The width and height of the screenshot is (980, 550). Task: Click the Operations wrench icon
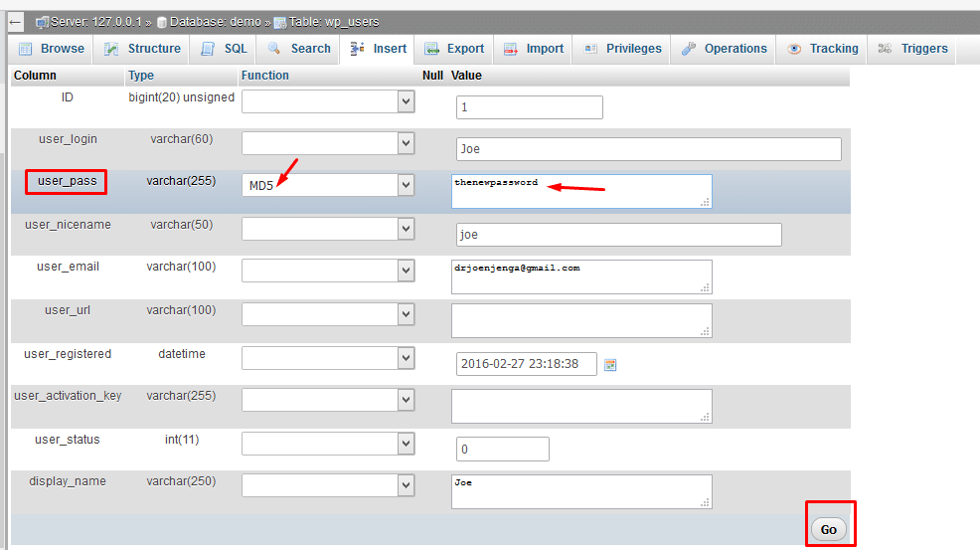click(x=689, y=49)
